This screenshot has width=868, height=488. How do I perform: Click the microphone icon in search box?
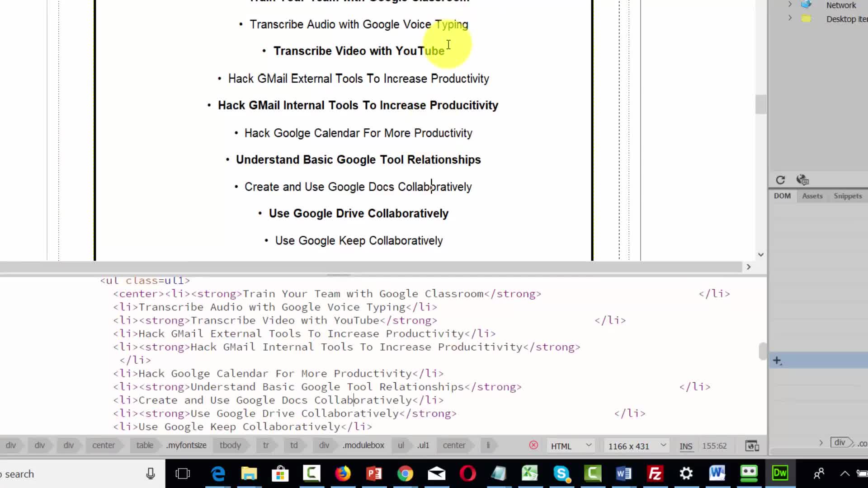(x=151, y=474)
